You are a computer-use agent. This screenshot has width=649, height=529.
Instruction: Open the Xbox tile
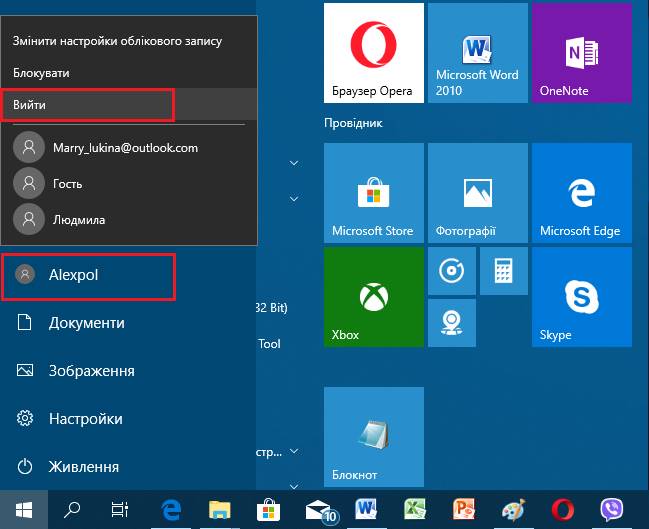373,297
